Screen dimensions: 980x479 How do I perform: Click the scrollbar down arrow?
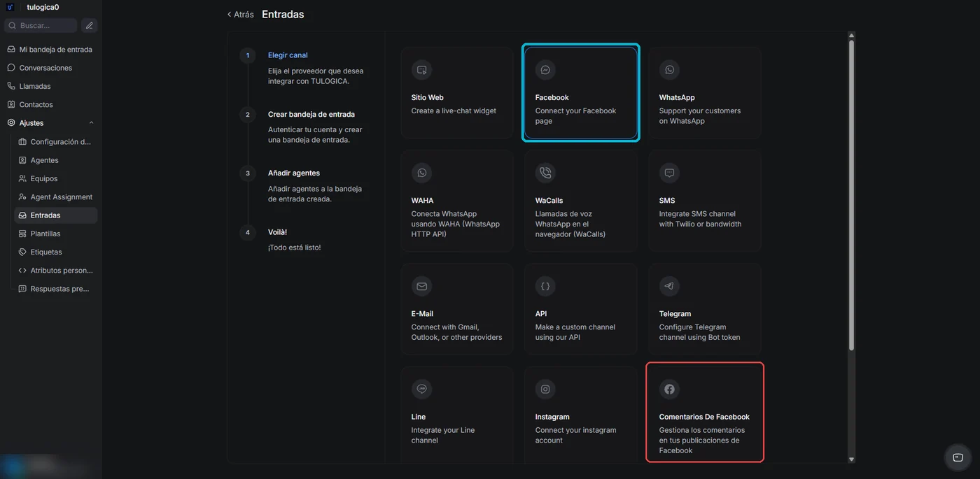click(851, 459)
